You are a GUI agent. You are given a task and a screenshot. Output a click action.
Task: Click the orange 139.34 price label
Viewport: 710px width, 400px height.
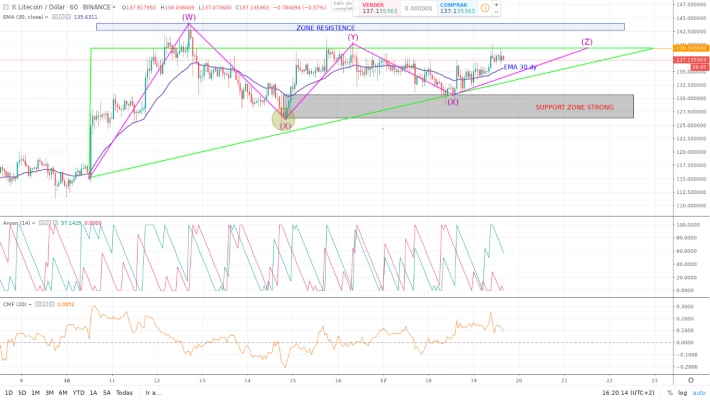point(691,48)
